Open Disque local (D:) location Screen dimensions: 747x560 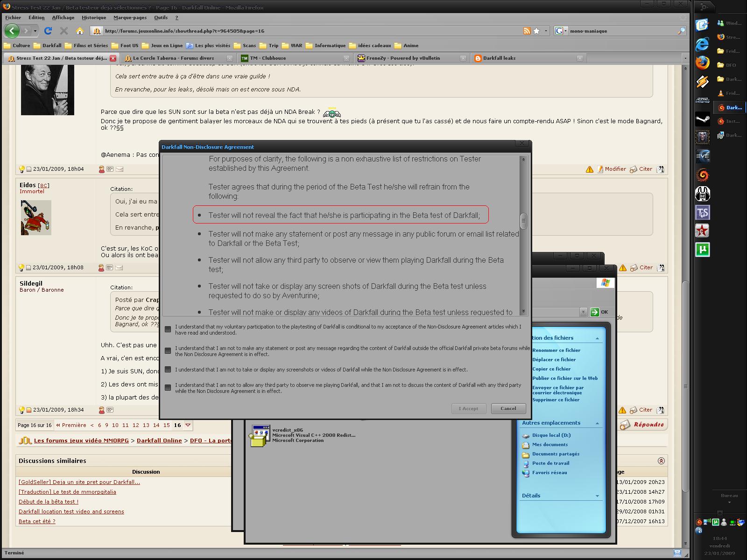(x=551, y=435)
